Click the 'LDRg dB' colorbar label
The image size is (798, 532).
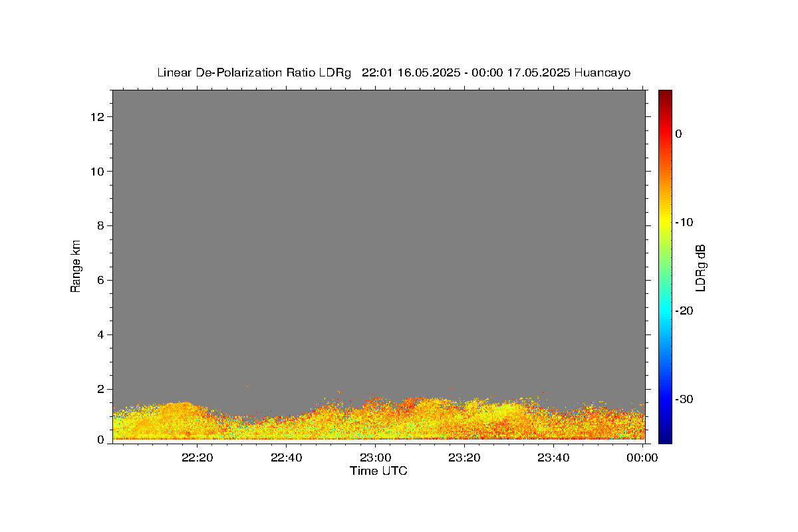click(x=700, y=268)
